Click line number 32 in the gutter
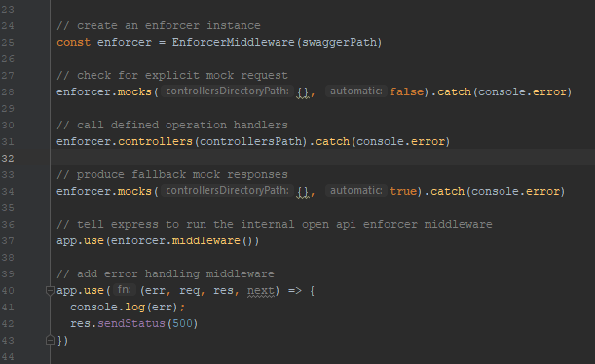Viewport: 595px width, 364px height. (8, 158)
